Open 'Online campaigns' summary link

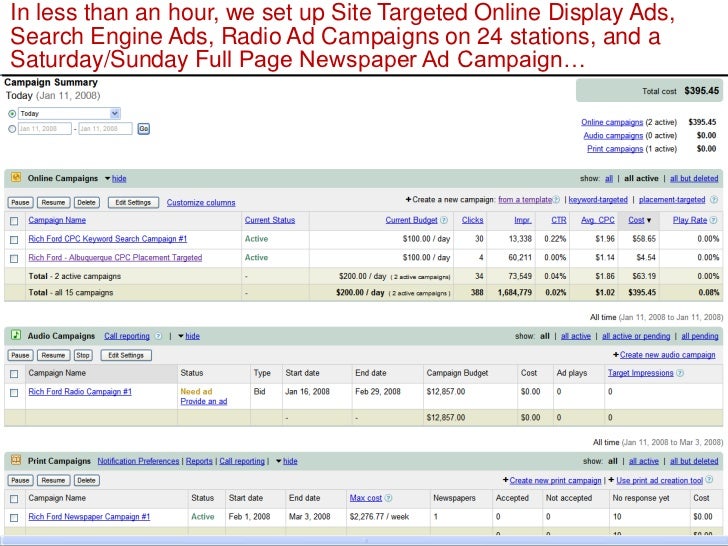coord(612,122)
